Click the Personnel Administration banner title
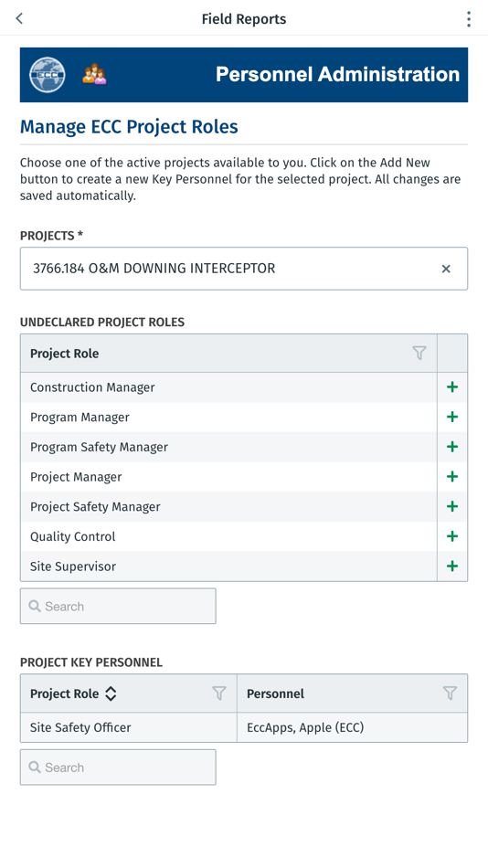 pyautogui.click(x=337, y=74)
